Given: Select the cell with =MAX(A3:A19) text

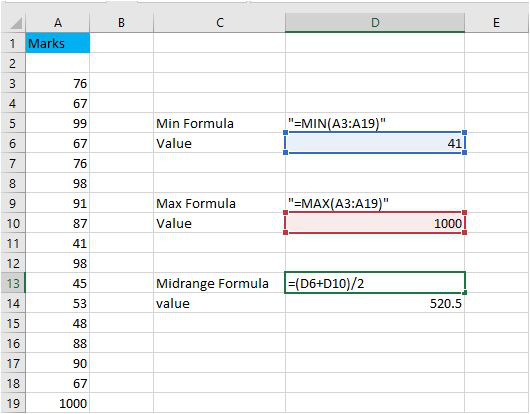Looking at the screenshot, I should (375, 203).
